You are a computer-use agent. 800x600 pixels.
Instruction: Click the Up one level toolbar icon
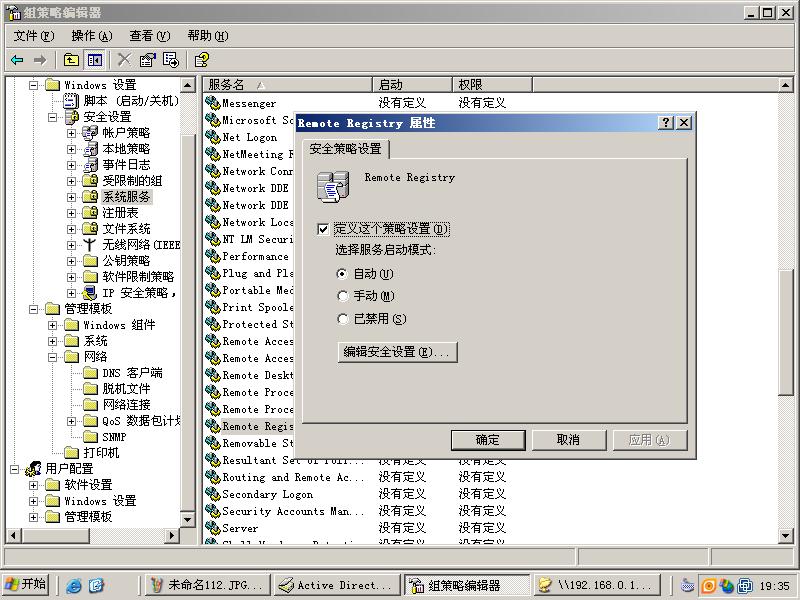tap(69, 59)
